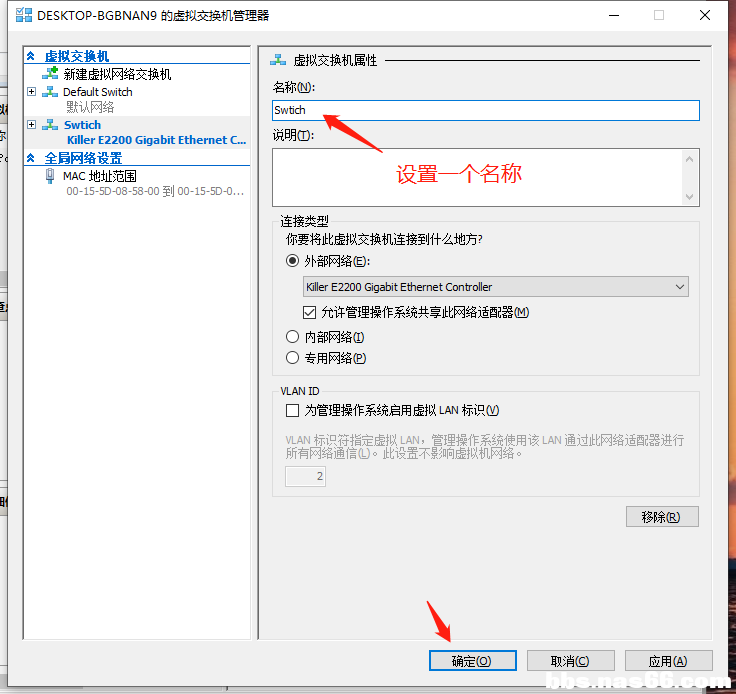The image size is (736, 694).
Task: Collapse the 全局网络设置 section chevron
Action: coord(31,158)
